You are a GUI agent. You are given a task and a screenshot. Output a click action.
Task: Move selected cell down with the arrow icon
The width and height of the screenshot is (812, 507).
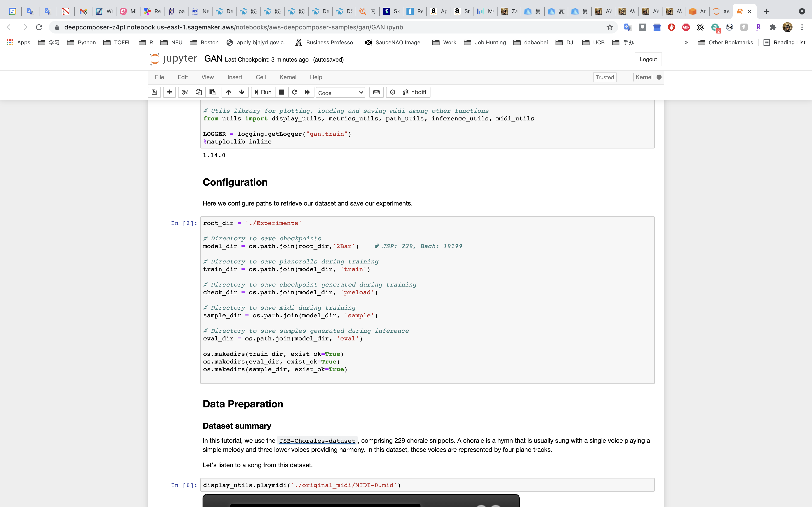(x=242, y=92)
